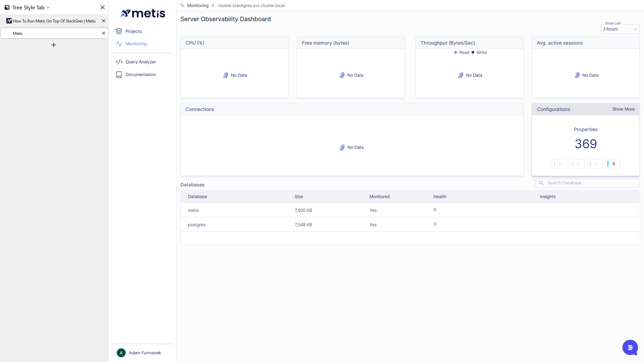Viewport: 644px width, 362px height.
Task: Click the second configuration badge showing 0
Action: tap(577, 164)
